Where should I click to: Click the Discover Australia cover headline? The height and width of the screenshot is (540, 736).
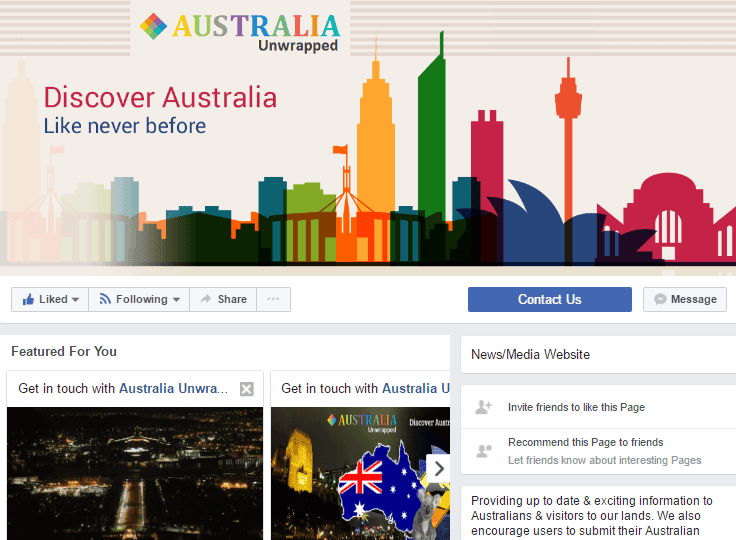coord(160,98)
